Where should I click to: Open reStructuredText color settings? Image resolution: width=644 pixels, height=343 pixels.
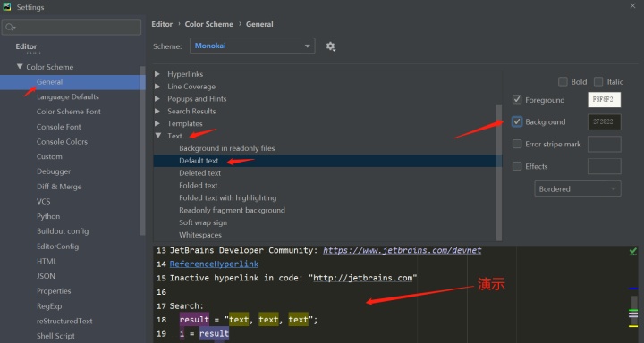click(64, 321)
